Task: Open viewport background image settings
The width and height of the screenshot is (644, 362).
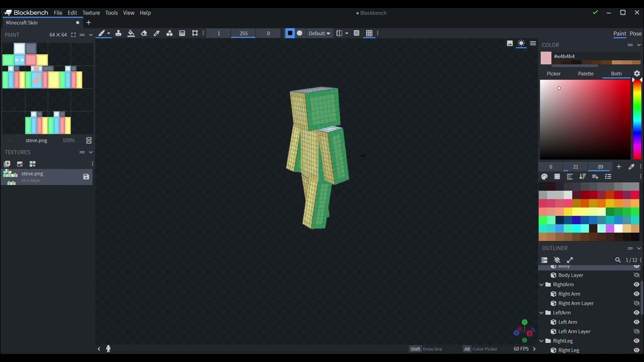Action: 510,43
